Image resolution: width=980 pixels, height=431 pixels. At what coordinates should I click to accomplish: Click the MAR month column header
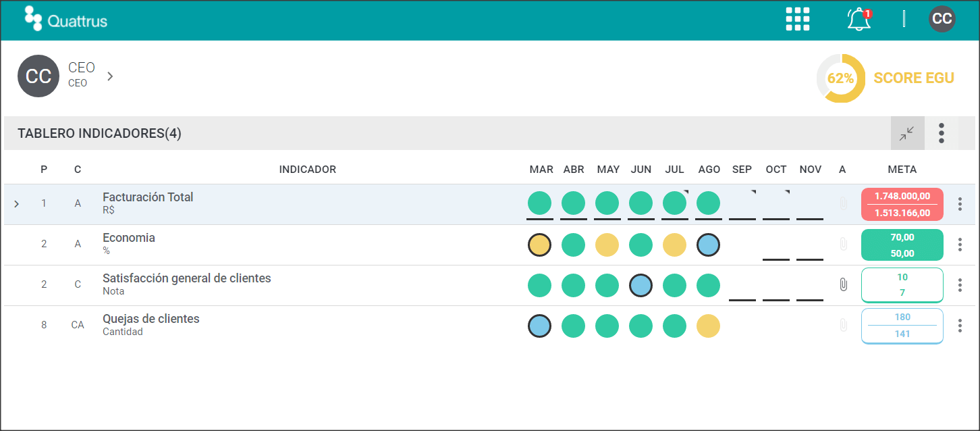click(x=541, y=170)
